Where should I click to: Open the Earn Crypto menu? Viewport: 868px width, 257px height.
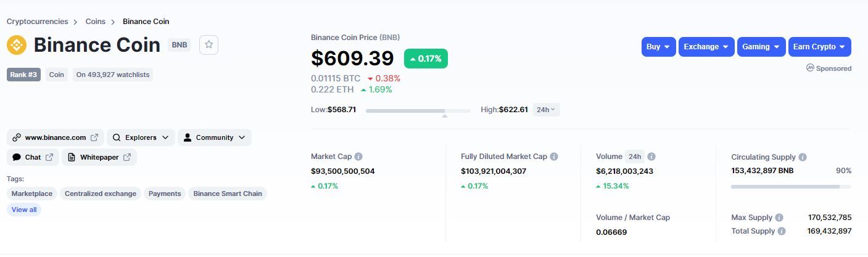click(819, 47)
